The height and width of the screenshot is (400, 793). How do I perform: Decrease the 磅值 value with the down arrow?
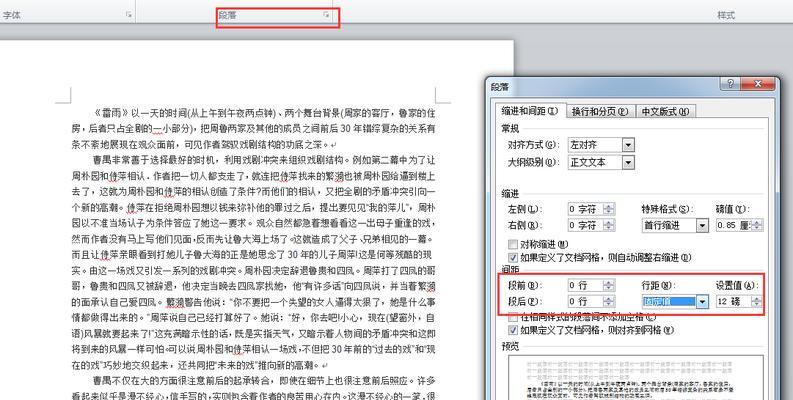pos(757,228)
